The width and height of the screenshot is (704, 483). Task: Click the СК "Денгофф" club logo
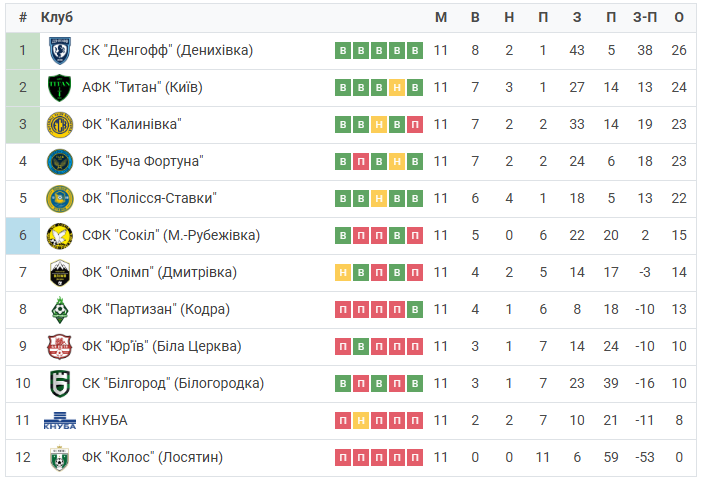pyautogui.click(x=60, y=50)
